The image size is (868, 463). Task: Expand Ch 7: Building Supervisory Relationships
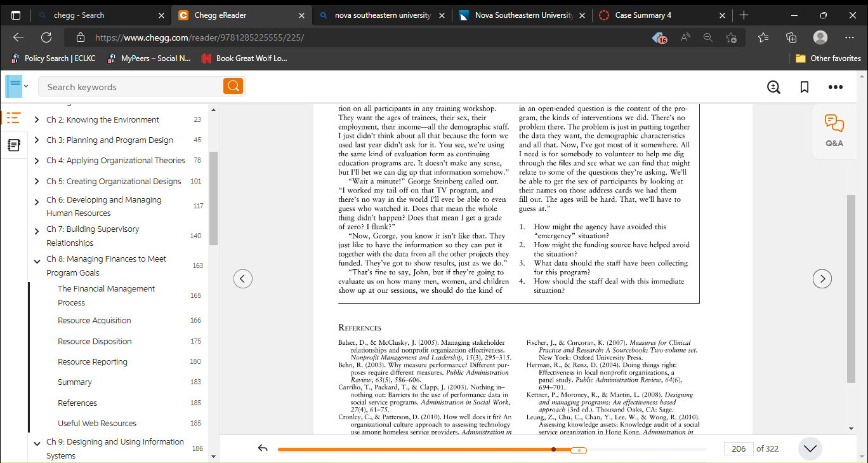(37, 231)
